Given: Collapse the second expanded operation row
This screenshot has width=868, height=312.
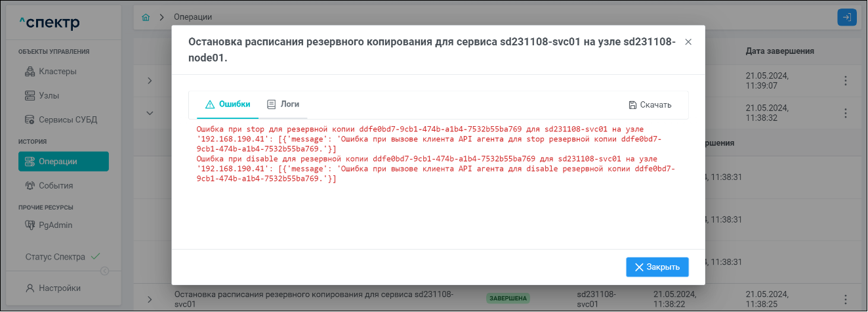Looking at the screenshot, I should pos(149,113).
